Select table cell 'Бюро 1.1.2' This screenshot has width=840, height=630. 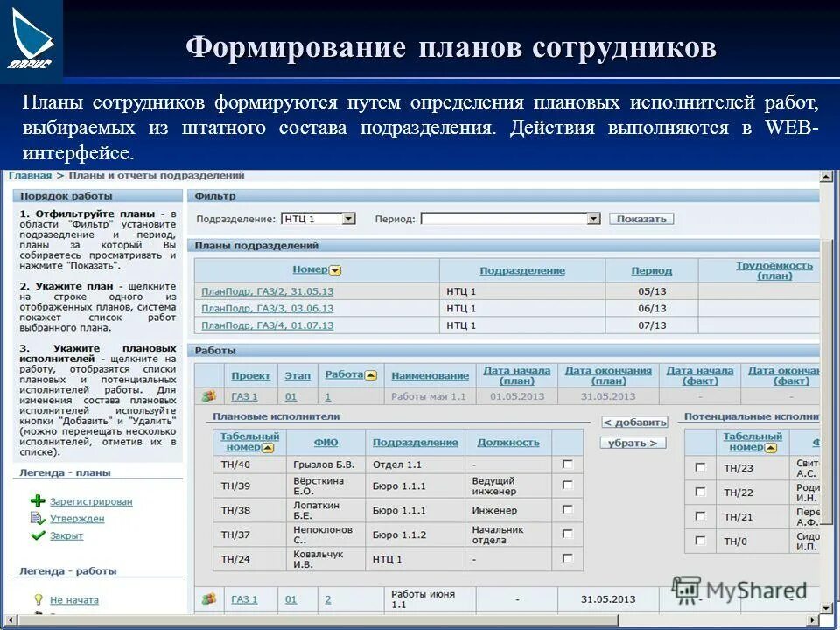pos(415,535)
